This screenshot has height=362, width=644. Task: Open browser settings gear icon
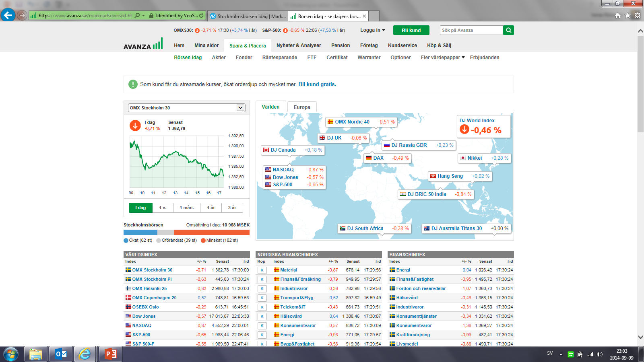click(x=638, y=16)
